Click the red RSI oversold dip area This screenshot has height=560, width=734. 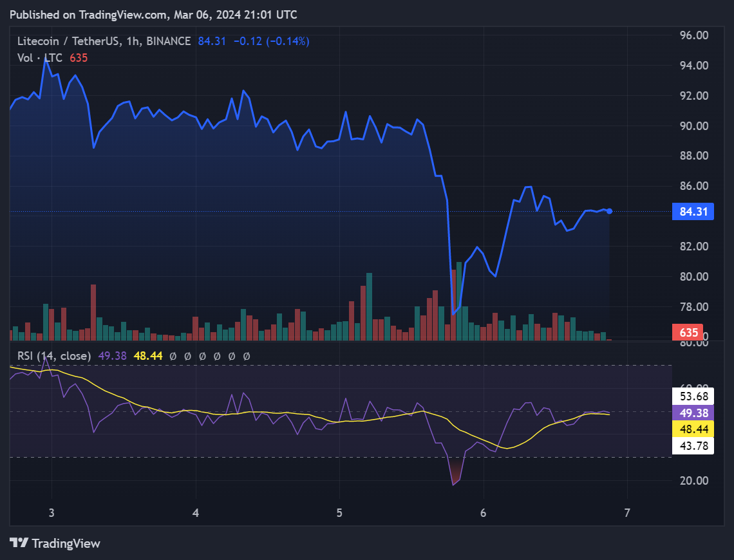pyautogui.click(x=455, y=473)
